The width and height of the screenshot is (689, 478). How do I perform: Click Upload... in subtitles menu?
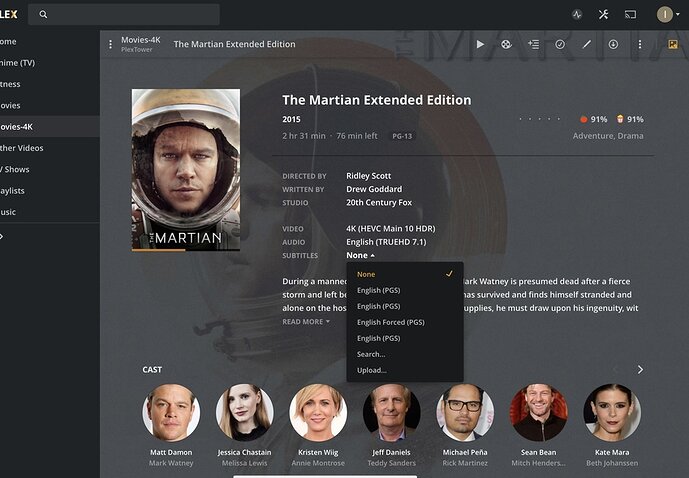[405, 370]
